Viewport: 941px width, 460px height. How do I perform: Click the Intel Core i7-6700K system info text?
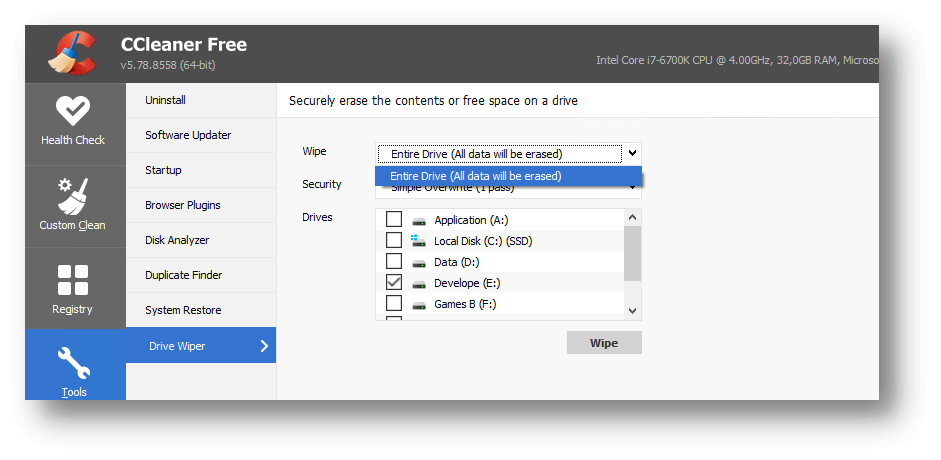737,60
